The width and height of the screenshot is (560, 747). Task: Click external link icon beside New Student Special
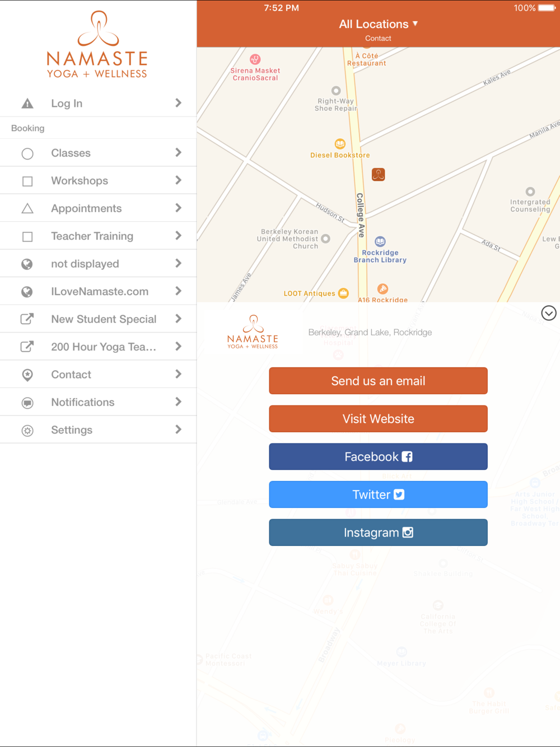point(27,319)
